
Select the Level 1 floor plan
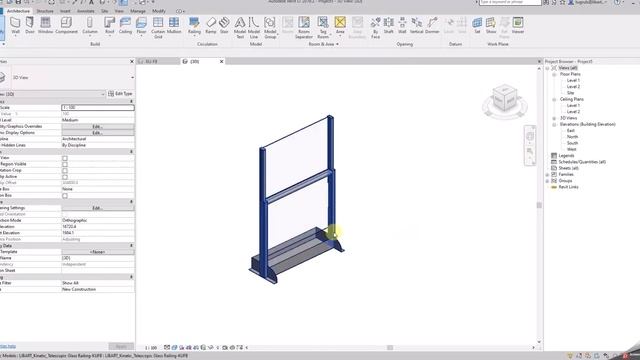click(573, 80)
